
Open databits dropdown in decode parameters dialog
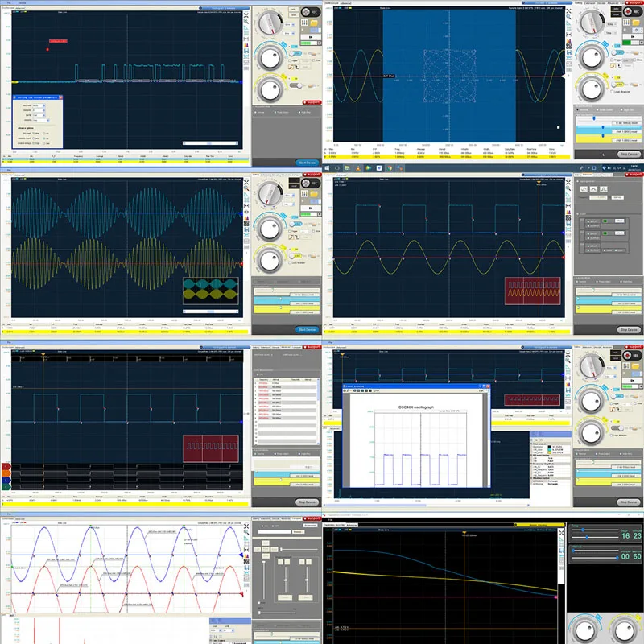pos(39,110)
